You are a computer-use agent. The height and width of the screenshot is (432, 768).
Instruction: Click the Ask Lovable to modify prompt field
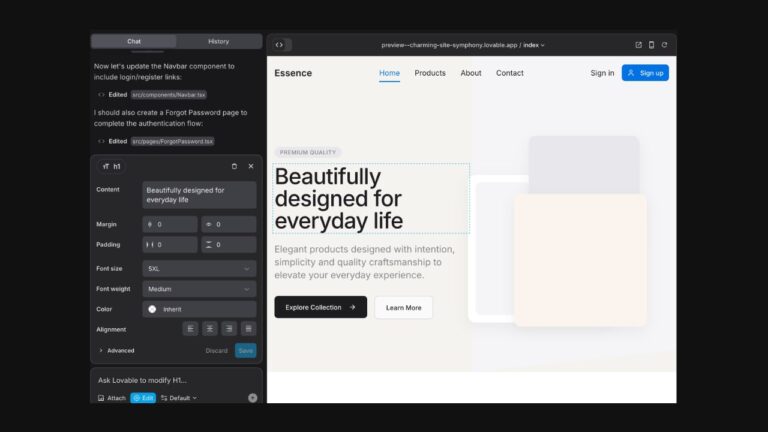click(x=176, y=380)
